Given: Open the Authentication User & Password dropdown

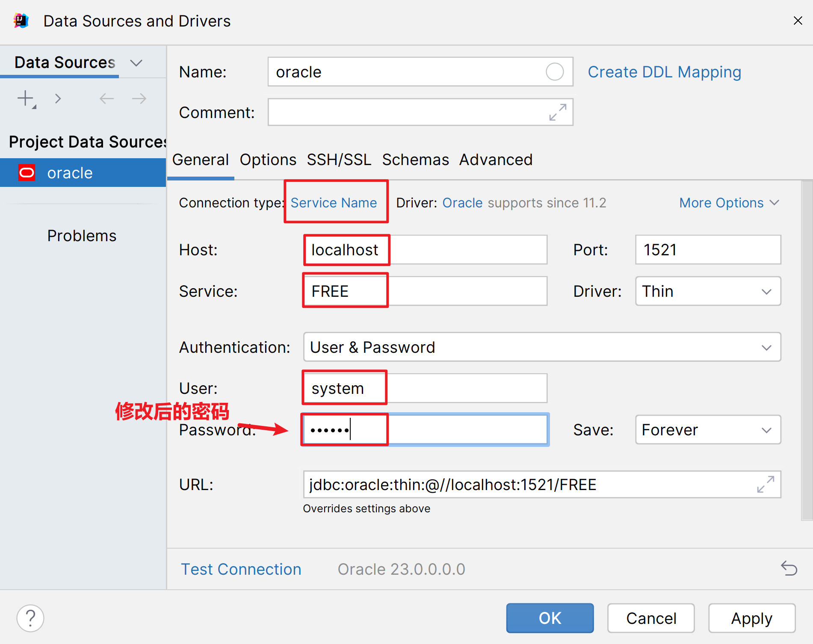Looking at the screenshot, I should [x=542, y=347].
